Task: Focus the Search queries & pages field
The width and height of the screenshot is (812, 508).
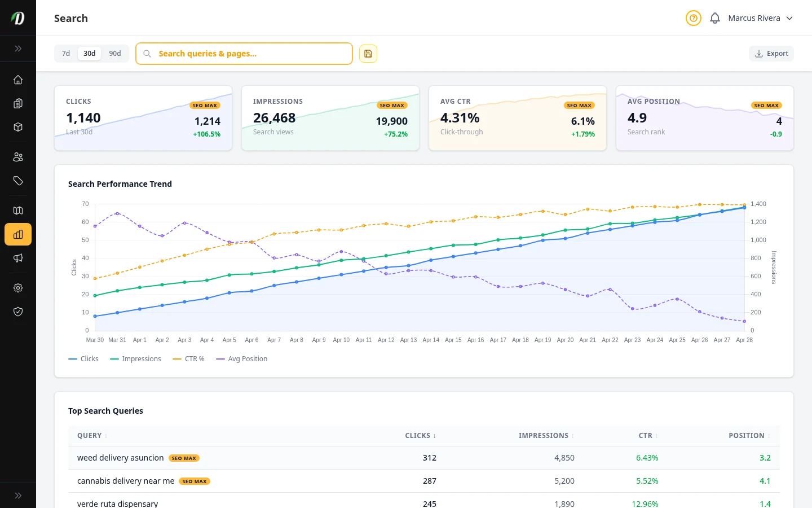Action: pyautogui.click(x=248, y=54)
